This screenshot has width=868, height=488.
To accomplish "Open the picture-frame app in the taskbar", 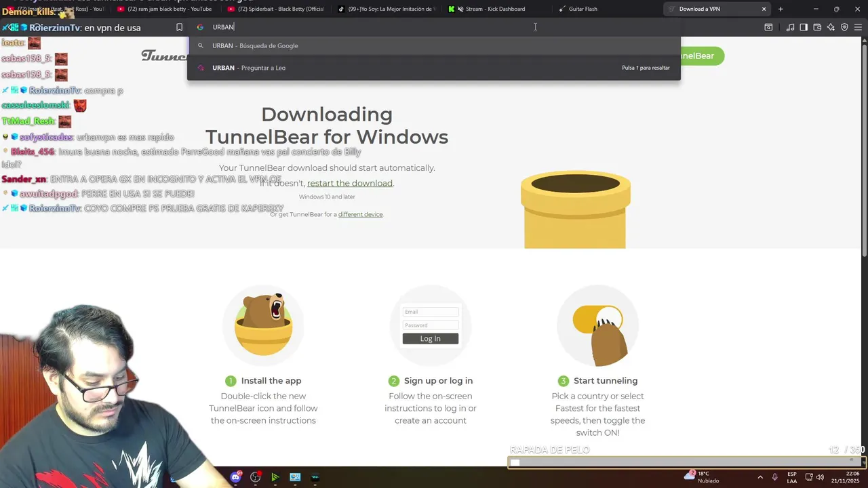I will click(x=295, y=477).
